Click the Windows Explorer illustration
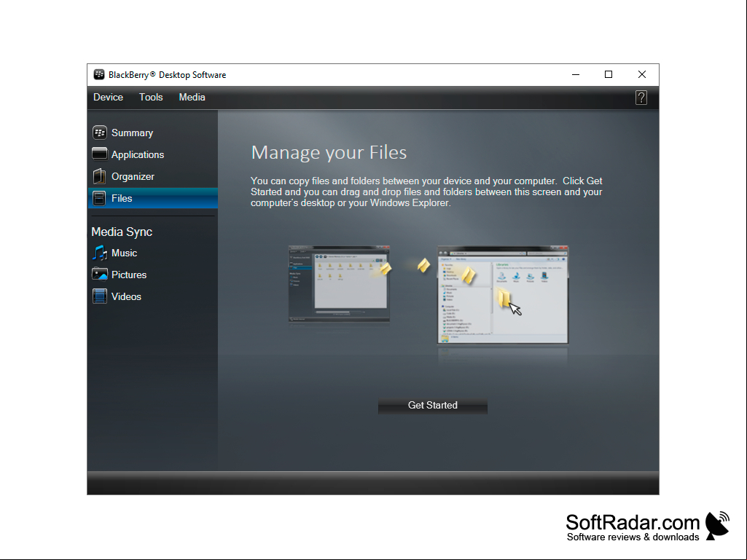The height and width of the screenshot is (560, 747). pyautogui.click(x=503, y=295)
